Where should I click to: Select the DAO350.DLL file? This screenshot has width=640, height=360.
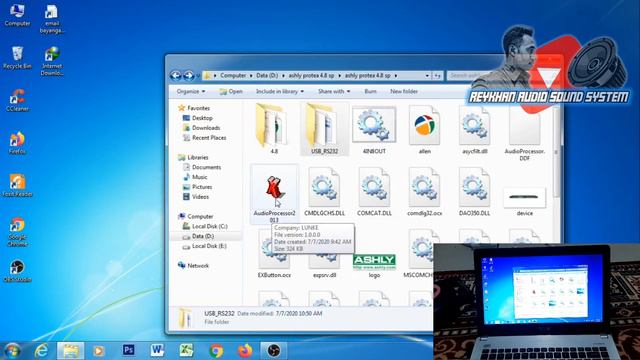(x=474, y=192)
